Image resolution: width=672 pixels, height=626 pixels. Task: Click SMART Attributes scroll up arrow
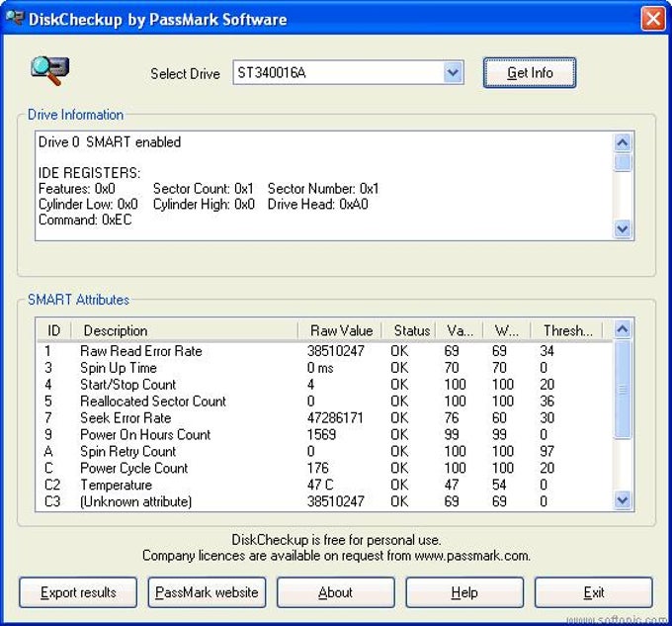(623, 329)
